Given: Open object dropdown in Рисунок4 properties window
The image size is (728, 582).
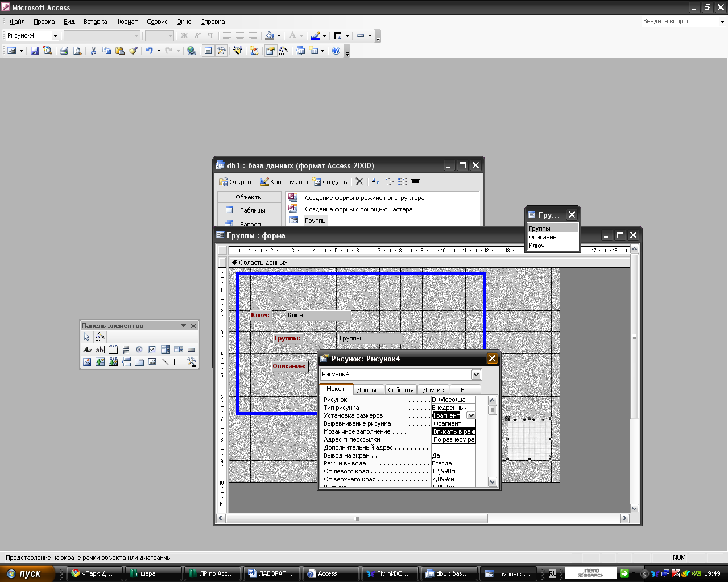Looking at the screenshot, I should tap(476, 374).
